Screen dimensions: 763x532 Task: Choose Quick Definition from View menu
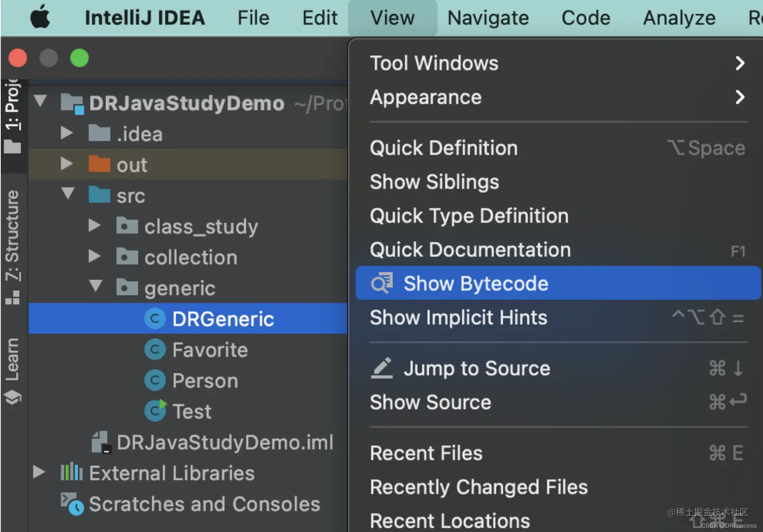click(558, 148)
